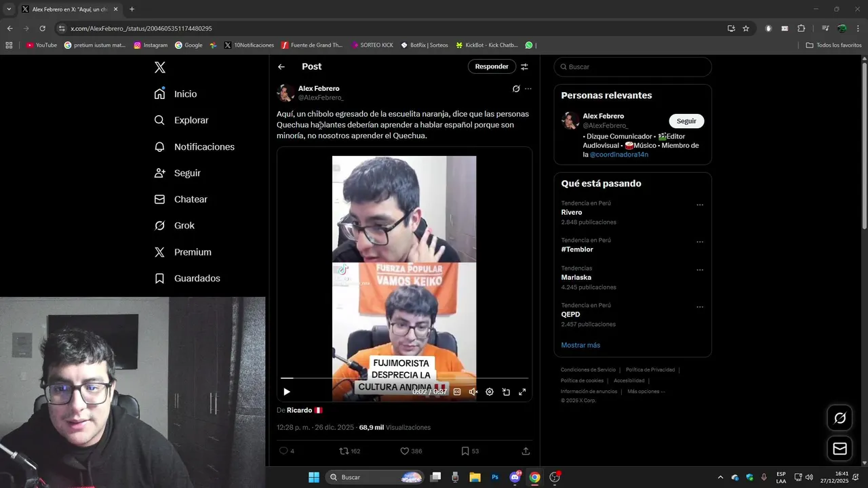The width and height of the screenshot is (868, 488).
Task: Expand Más opciones in the footer
Action: (646, 391)
